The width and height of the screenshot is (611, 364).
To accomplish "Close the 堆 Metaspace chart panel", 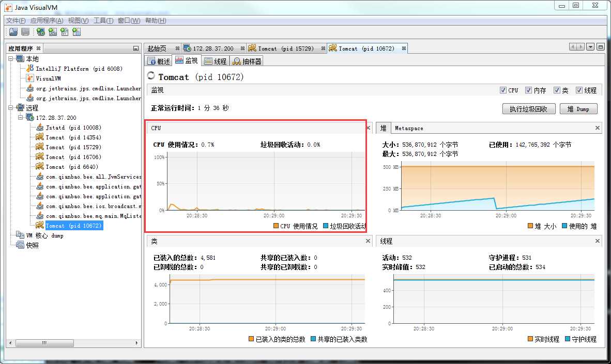I will coord(598,128).
